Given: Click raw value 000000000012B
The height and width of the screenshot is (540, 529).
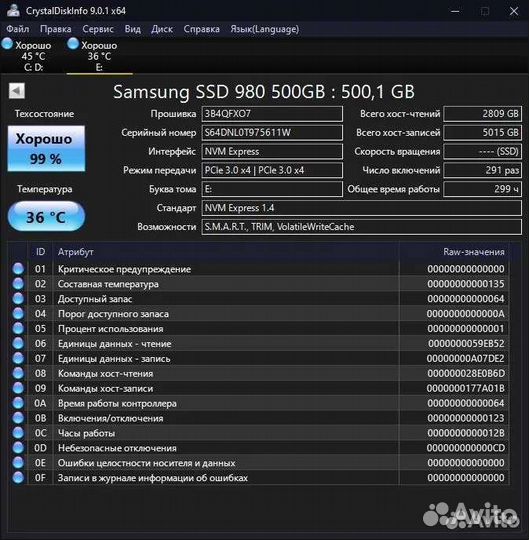Looking at the screenshot, I should pyautogui.click(x=466, y=433).
